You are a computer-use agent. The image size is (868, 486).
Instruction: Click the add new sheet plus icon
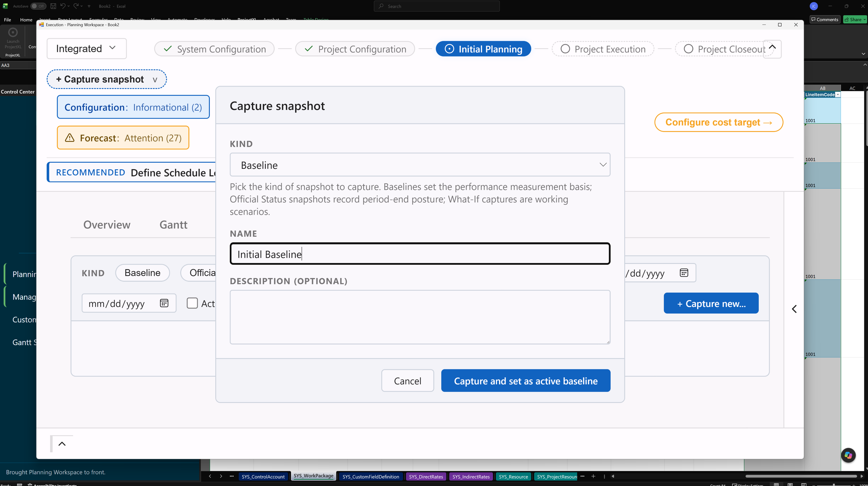click(x=593, y=476)
